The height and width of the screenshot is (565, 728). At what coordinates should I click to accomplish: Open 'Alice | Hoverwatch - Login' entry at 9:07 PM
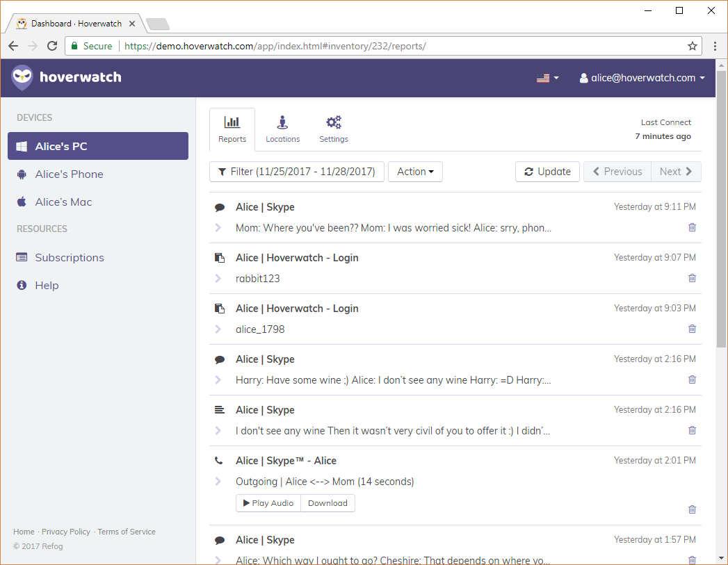click(x=297, y=258)
